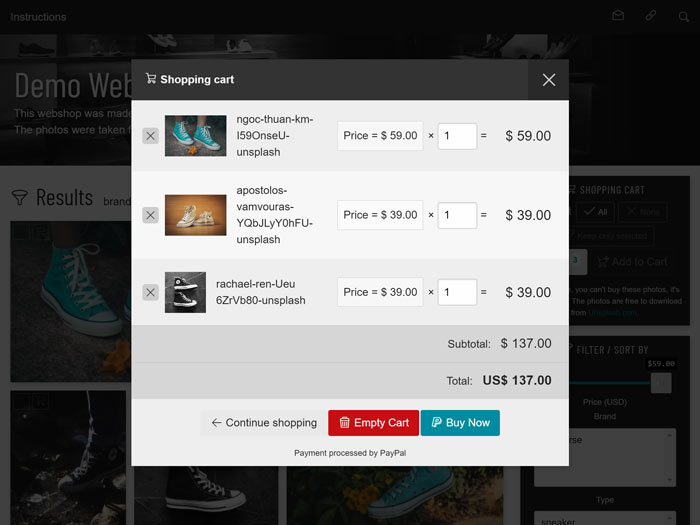Screen dimensions: 700x525
Task: Edit quantity field for apostolos-vamvouras item
Action: click(457, 215)
